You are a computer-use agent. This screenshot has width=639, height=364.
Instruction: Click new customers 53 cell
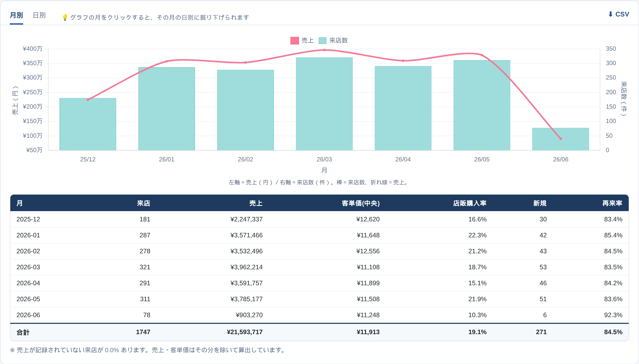pyautogui.click(x=543, y=267)
